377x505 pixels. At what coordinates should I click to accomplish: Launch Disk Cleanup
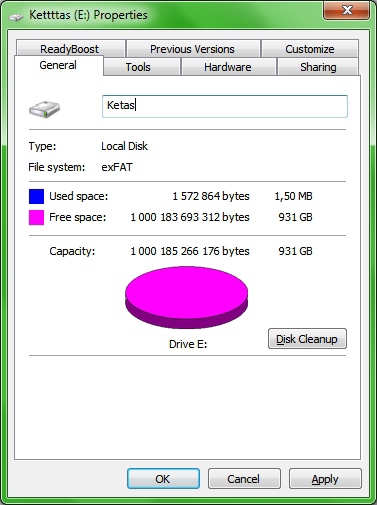pos(307,339)
